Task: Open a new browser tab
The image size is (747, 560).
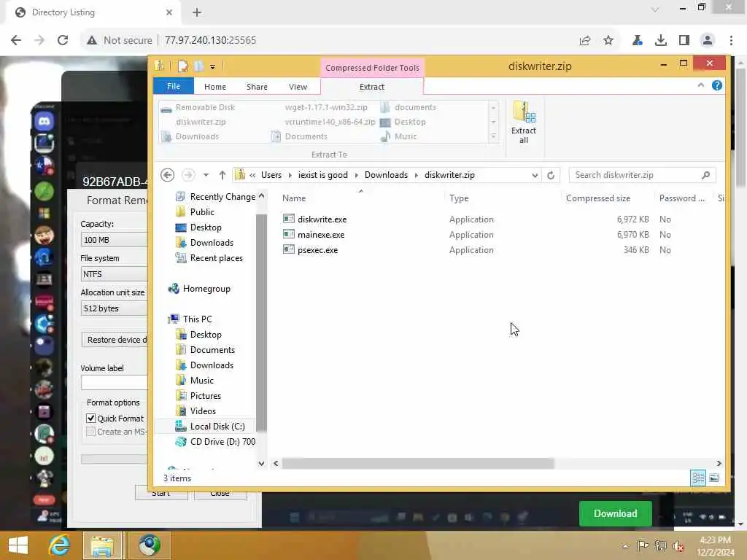Action: pos(197,12)
